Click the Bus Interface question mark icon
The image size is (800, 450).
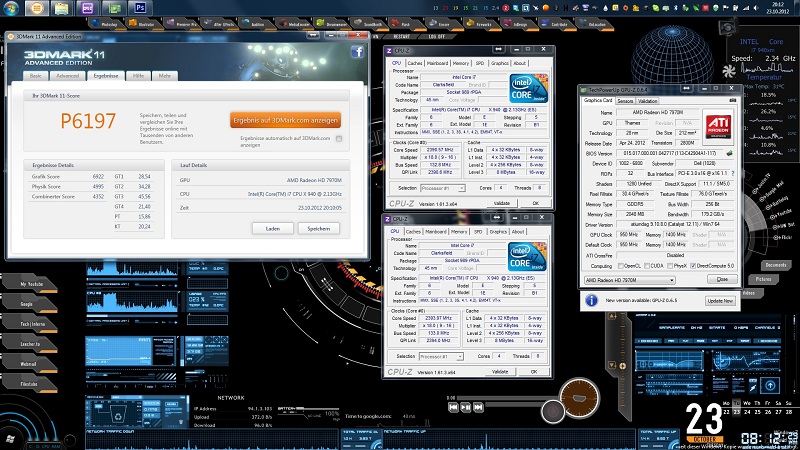coord(733,173)
